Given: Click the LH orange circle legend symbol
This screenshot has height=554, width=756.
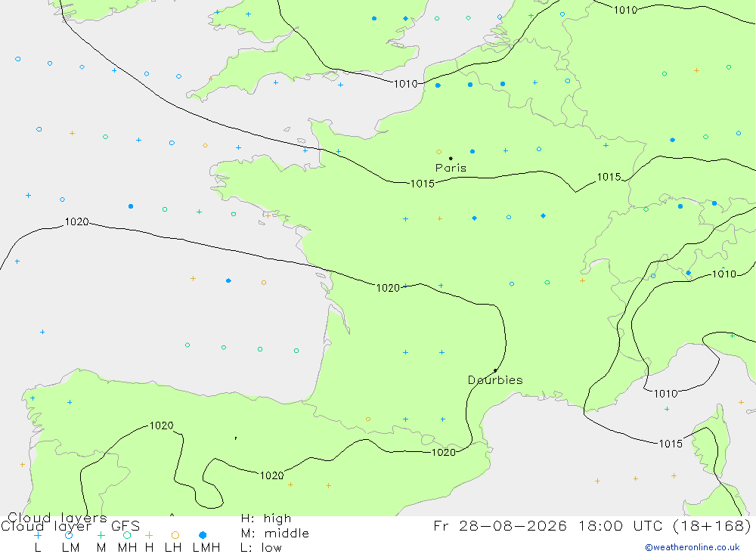Looking at the screenshot, I should tap(175, 535).
